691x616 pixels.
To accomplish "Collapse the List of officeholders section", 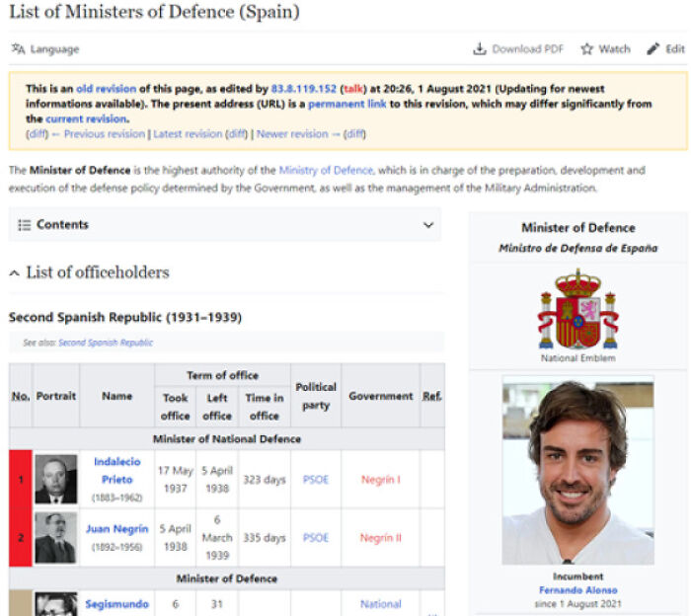I will 15,273.
